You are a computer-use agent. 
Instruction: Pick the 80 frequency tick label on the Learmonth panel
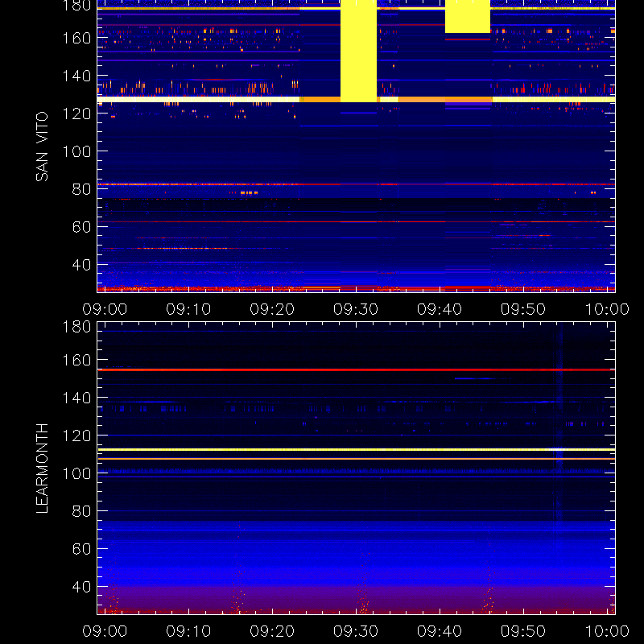pyautogui.click(x=81, y=511)
